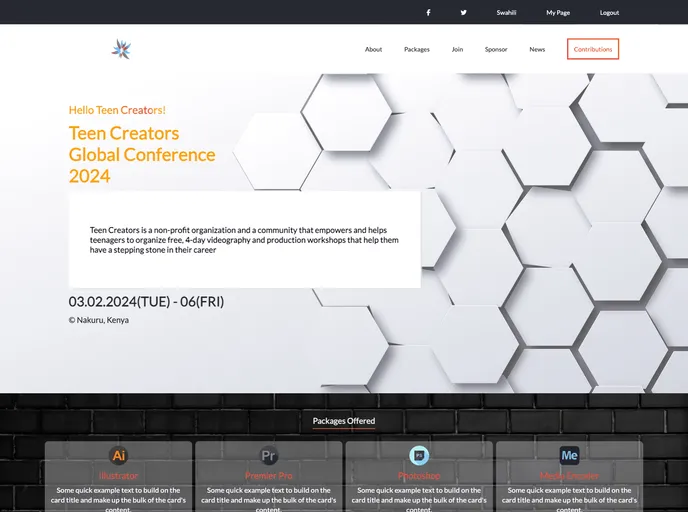This screenshot has width=688, height=512.
Task: Click the Contributions outlined button
Action: point(593,49)
